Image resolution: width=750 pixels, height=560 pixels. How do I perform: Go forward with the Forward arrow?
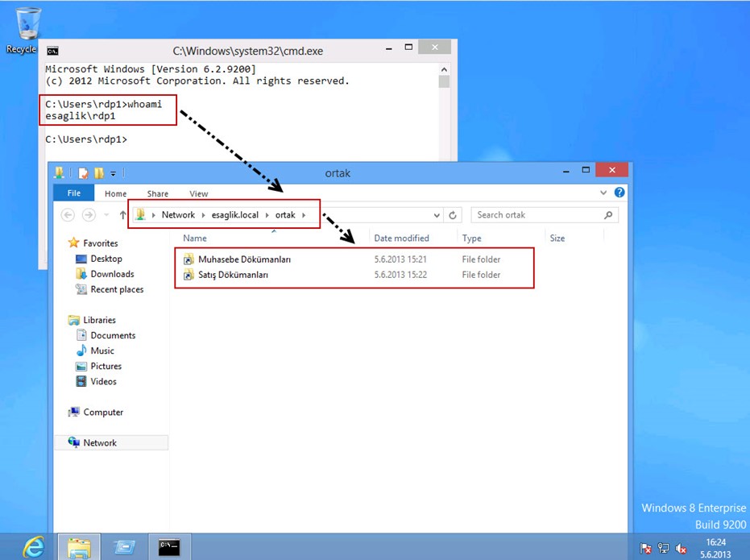point(89,215)
